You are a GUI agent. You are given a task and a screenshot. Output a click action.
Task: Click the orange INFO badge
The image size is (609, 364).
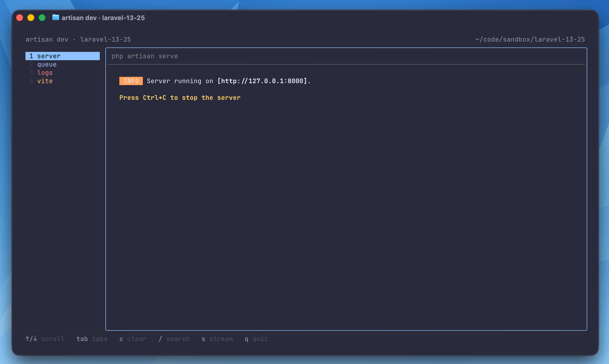[x=131, y=81]
